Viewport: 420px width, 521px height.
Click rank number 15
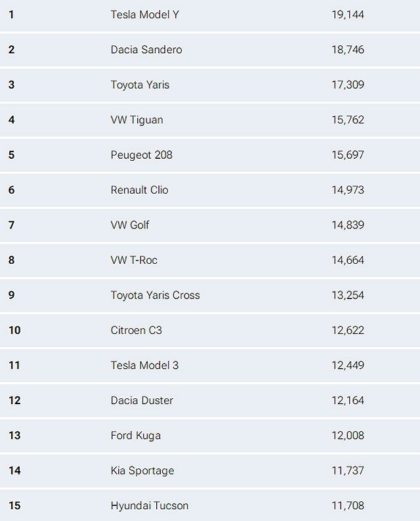(14, 506)
